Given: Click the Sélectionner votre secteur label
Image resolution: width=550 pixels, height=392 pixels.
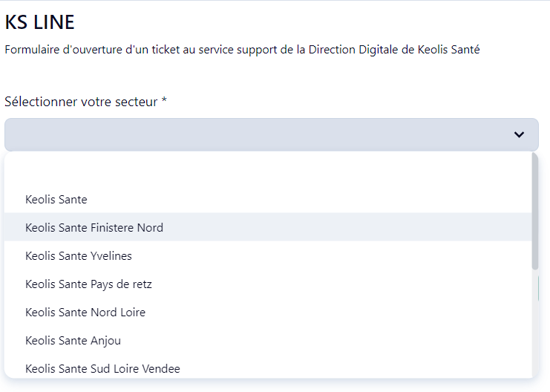Looking at the screenshot, I should [x=81, y=102].
